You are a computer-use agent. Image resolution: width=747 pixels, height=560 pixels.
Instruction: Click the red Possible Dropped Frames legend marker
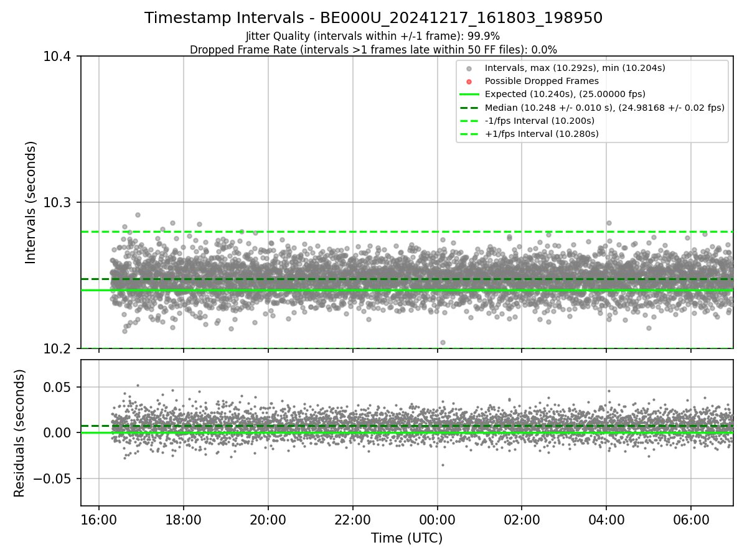click(x=469, y=82)
